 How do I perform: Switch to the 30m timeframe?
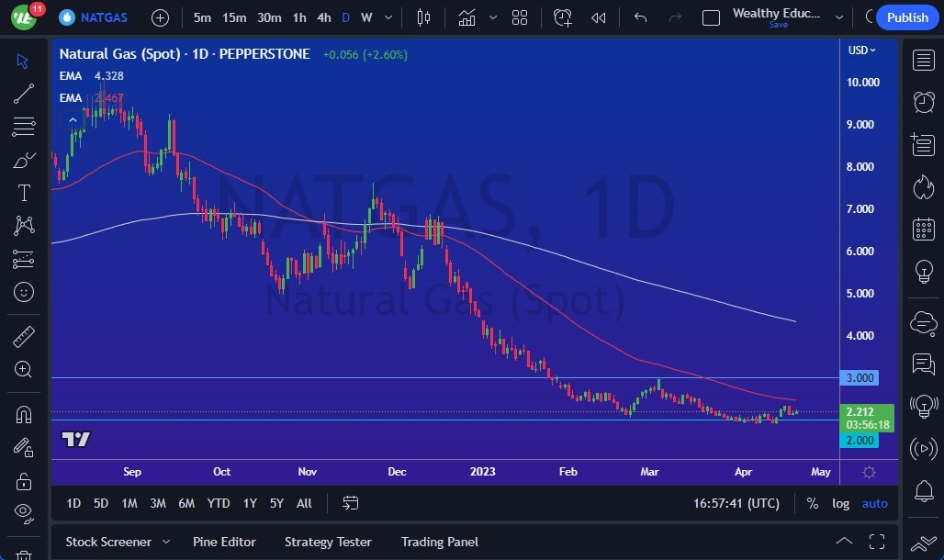269,18
